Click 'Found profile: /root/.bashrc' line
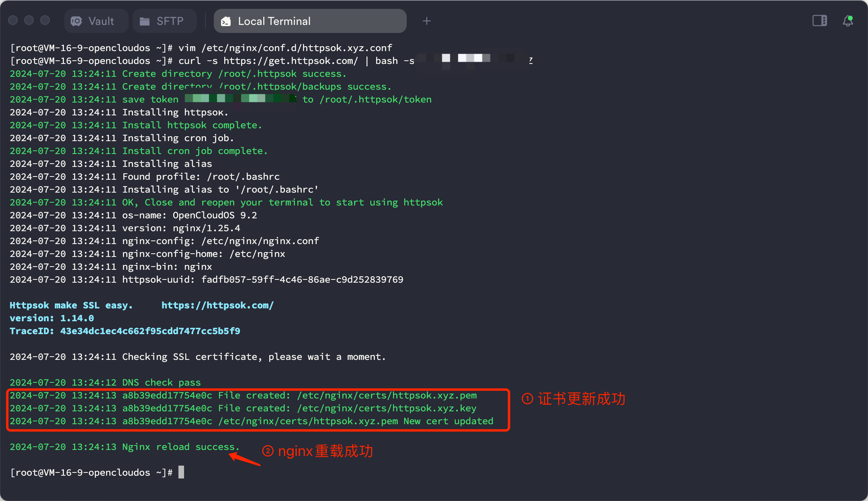The height and width of the screenshot is (501, 868). [145, 177]
